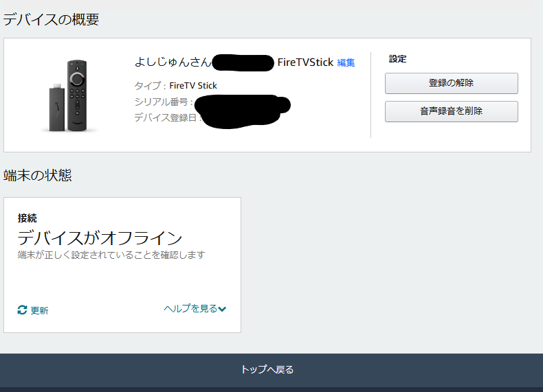The width and height of the screenshot is (543, 392).
Task: Click the デバイスの概要 heading
Action: click(x=52, y=19)
